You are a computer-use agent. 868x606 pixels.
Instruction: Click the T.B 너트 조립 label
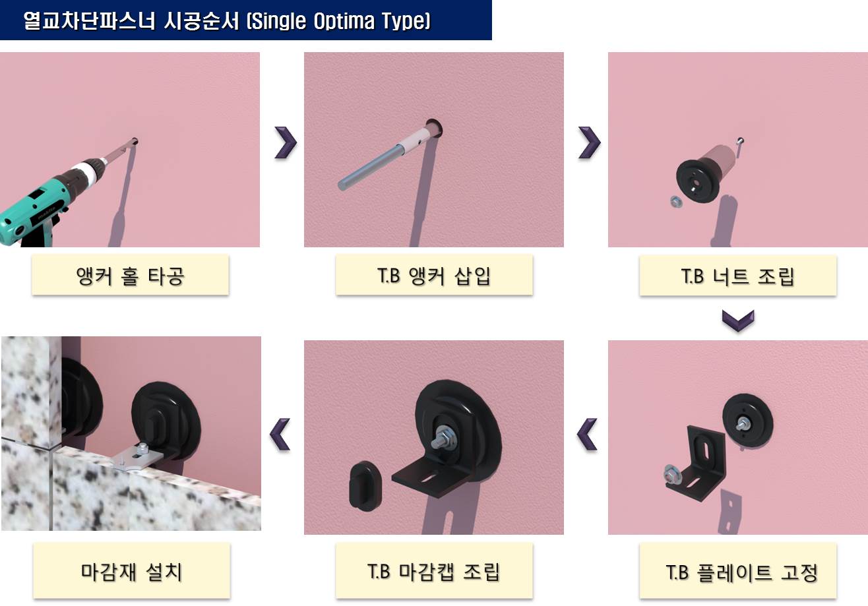coord(737,276)
